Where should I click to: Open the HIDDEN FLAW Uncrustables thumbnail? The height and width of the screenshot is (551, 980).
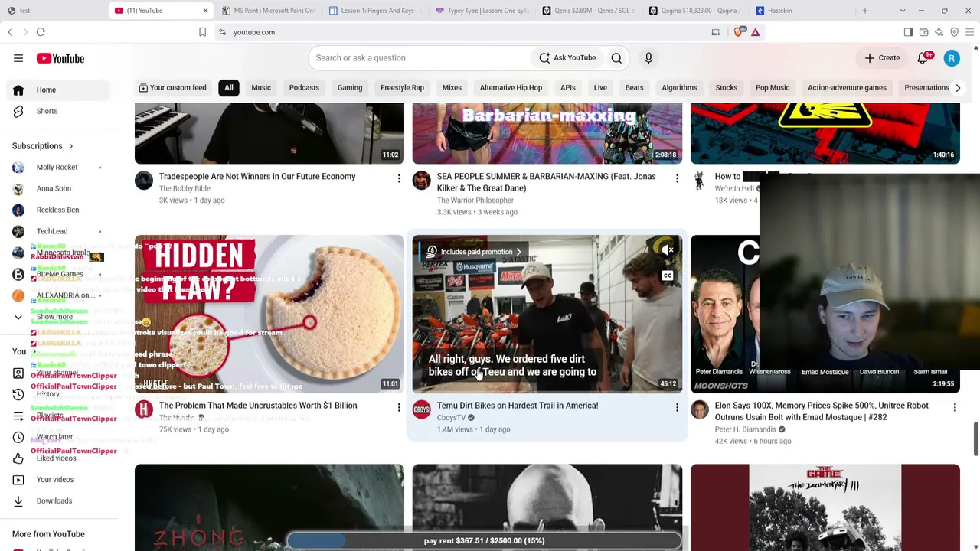(269, 315)
